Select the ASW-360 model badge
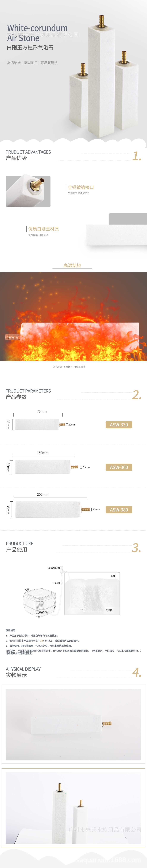The image size is (147, 868). click(119, 467)
